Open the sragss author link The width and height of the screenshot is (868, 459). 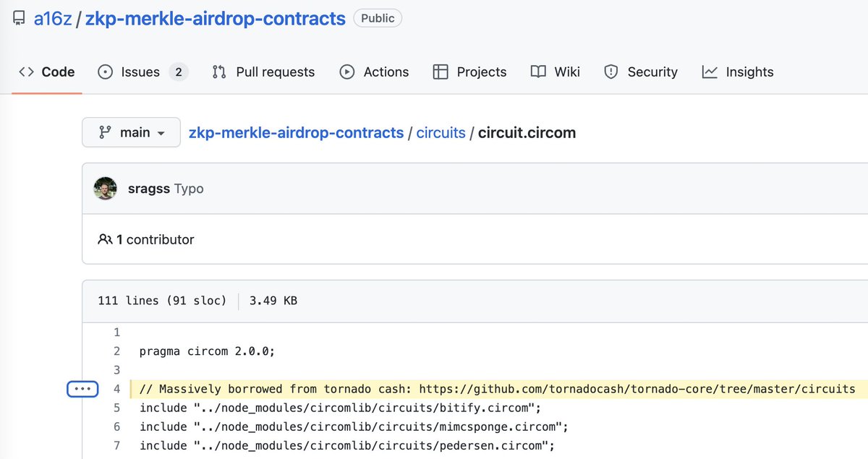coord(148,189)
